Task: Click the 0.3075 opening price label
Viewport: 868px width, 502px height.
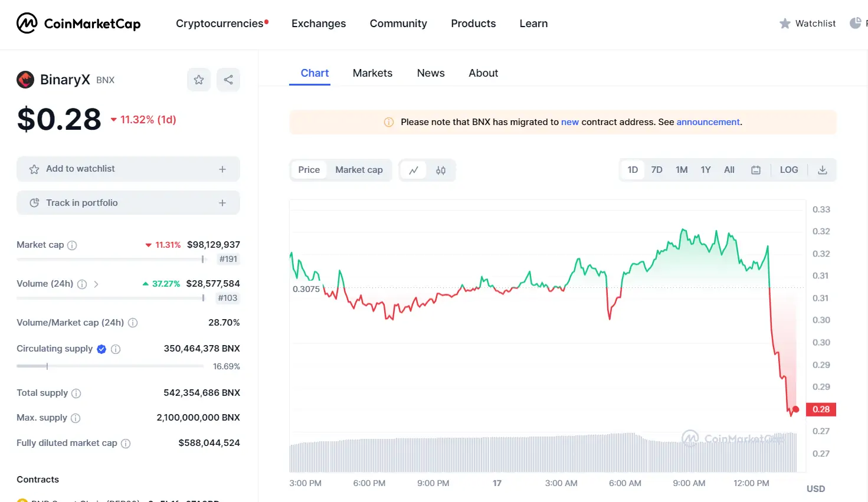Action: coord(306,289)
